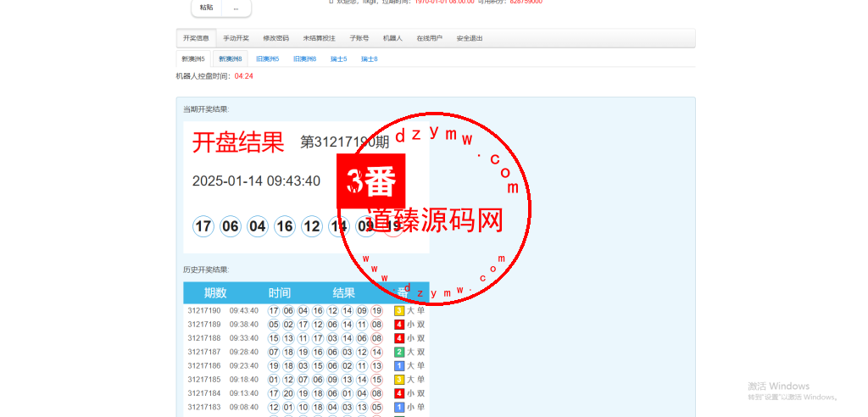Click ball 20 in row 31217184

288,394
